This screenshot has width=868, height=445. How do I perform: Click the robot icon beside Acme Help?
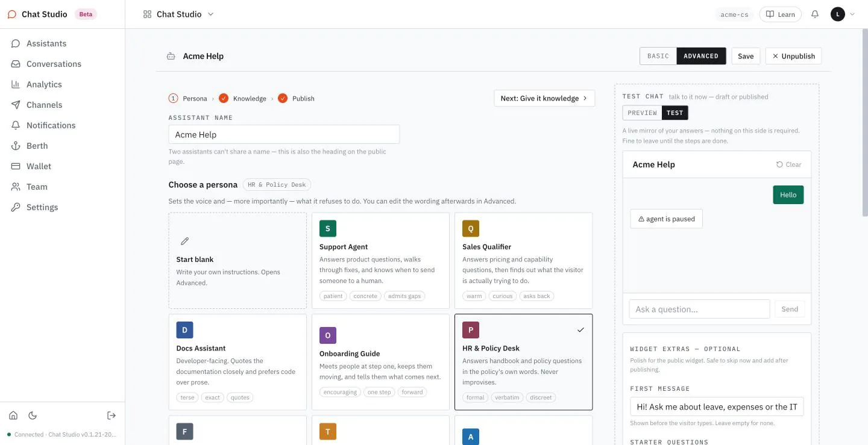point(171,56)
